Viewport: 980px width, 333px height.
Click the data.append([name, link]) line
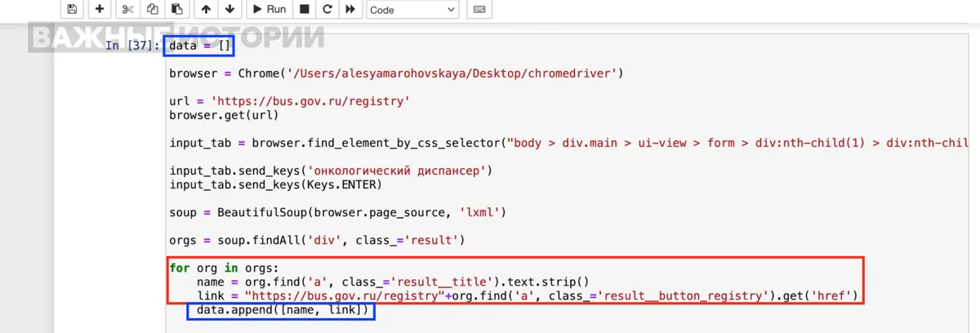[x=283, y=311]
